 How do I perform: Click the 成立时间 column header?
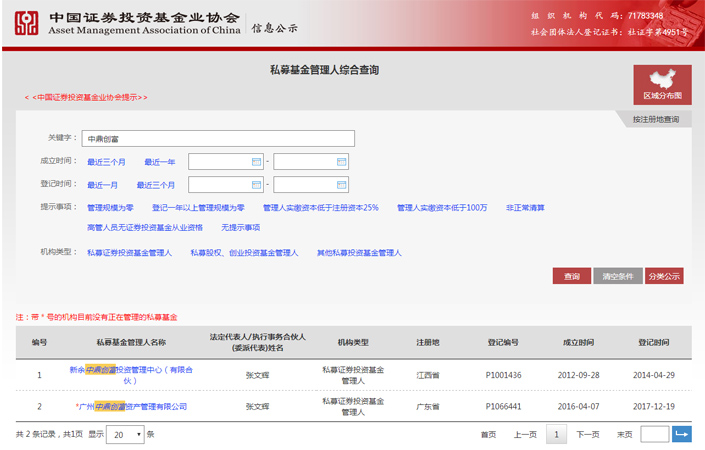[x=579, y=342]
